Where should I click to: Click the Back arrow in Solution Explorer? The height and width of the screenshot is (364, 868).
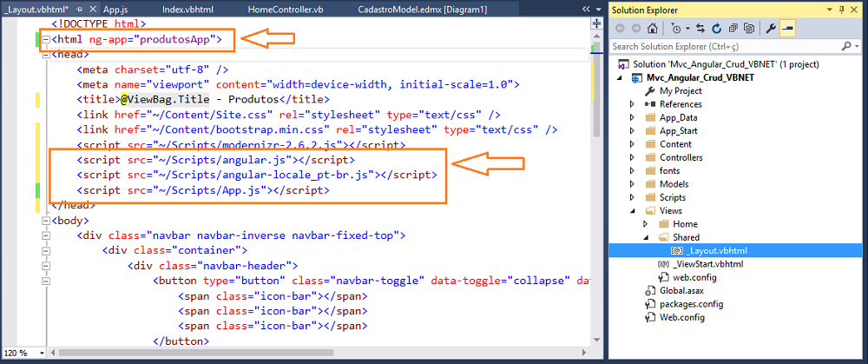coord(621,29)
